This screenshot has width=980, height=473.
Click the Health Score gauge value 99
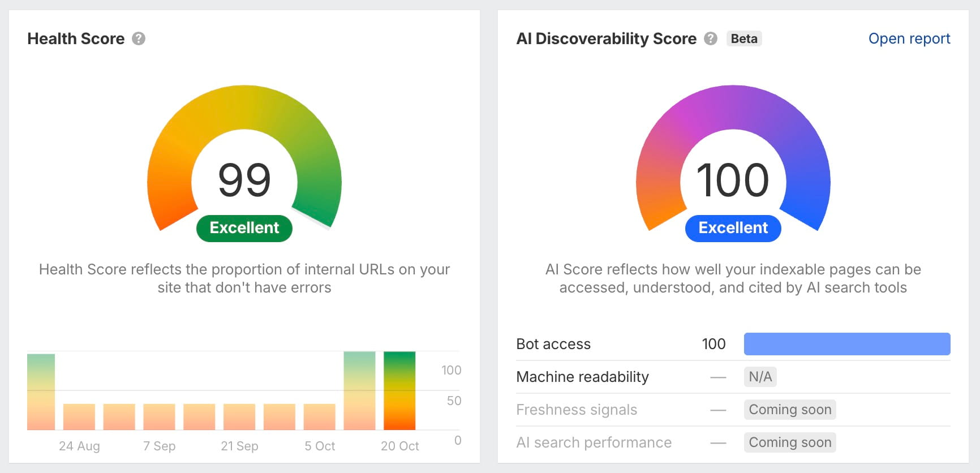(244, 180)
